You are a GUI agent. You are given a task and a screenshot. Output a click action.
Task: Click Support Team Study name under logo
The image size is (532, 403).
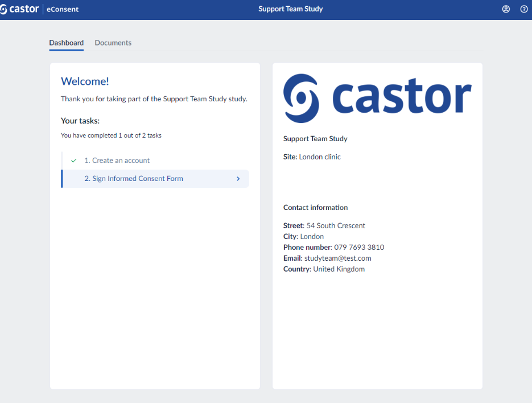(315, 138)
